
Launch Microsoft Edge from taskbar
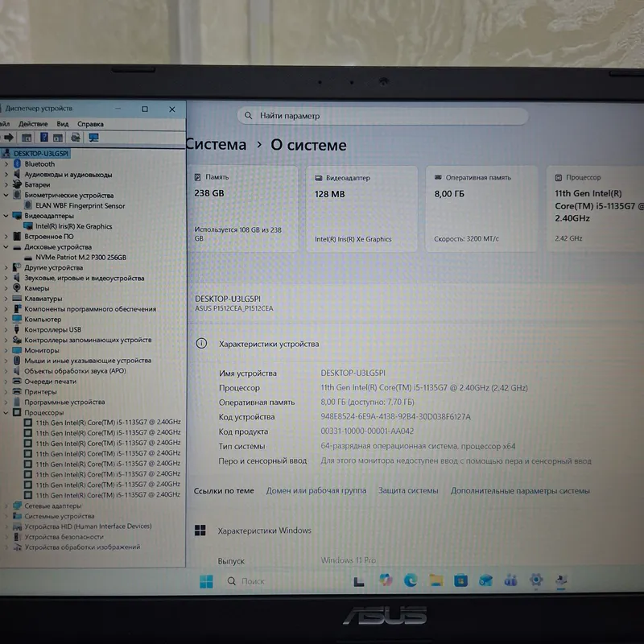click(x=411, y=580)
